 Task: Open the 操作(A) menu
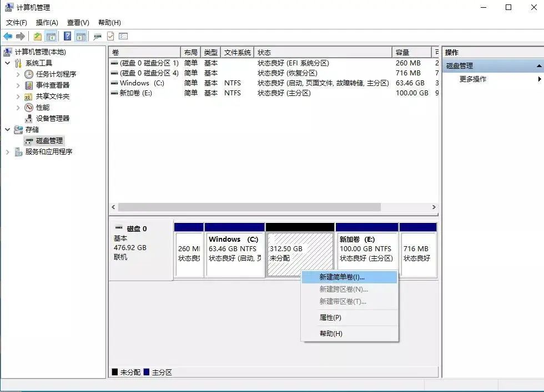point(47,23)
